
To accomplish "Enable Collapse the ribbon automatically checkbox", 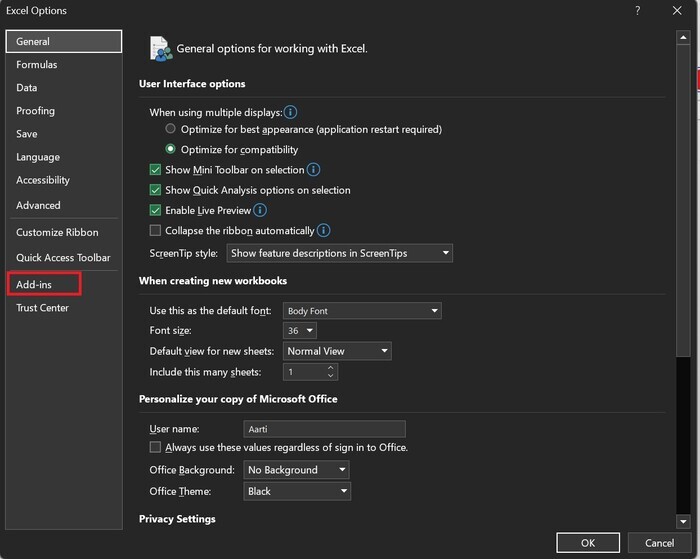I will coord(155,230).
